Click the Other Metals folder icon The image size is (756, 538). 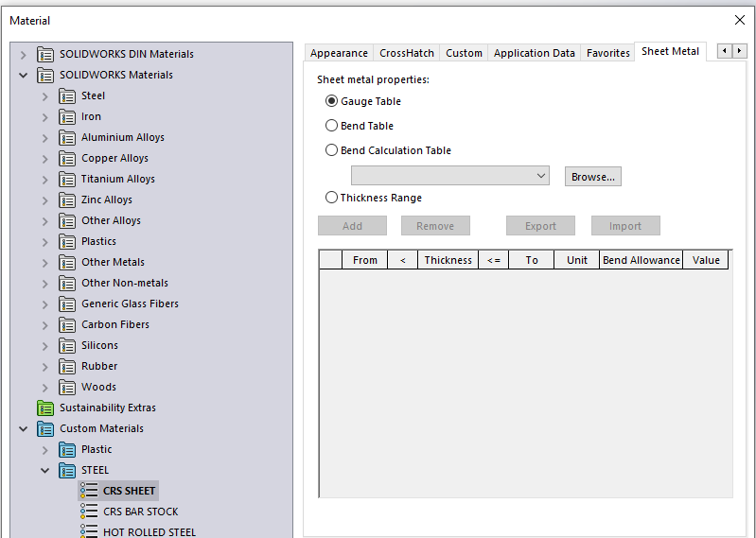67,262
